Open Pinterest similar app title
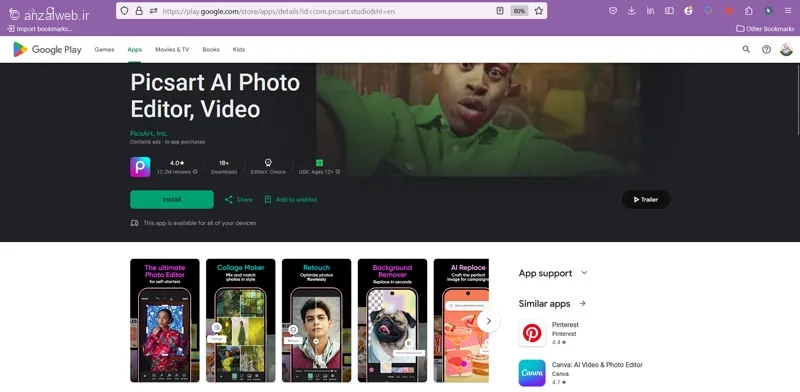This screenshot has width=800, height=392. tap(565, 325)
